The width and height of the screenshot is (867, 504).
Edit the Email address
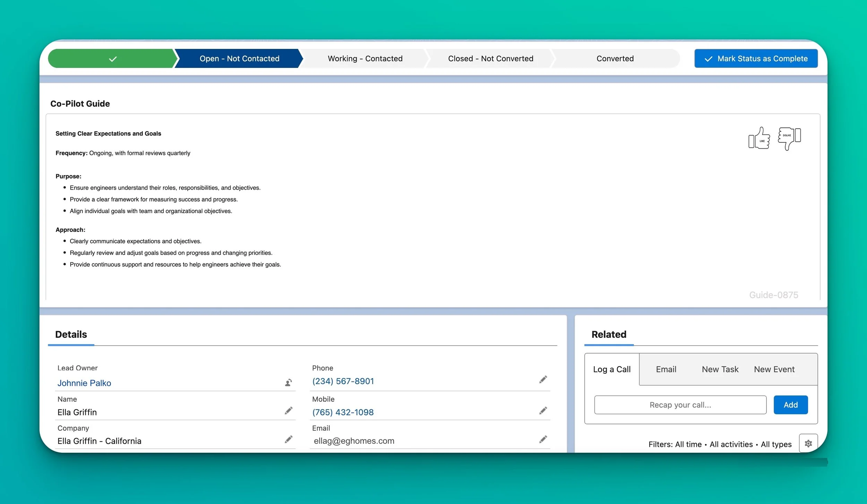tap(543, 439)
